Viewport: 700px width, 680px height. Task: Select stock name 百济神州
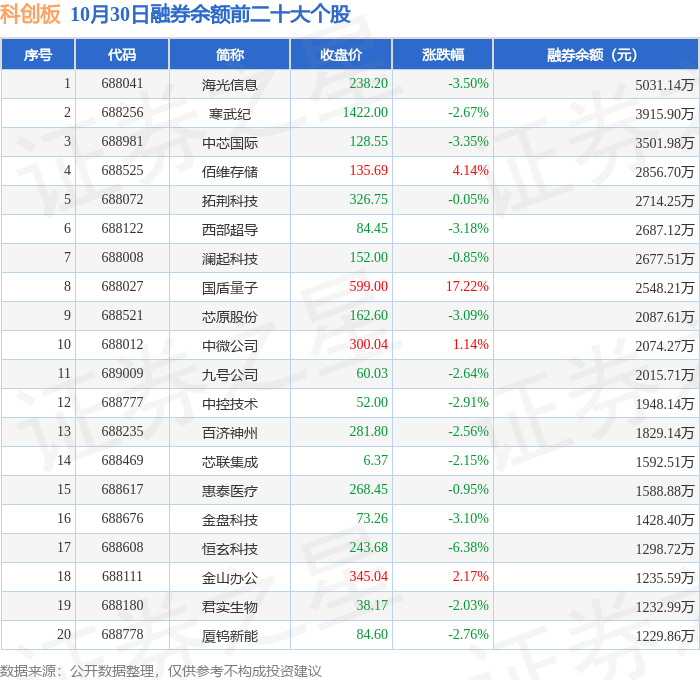(229, 433)
